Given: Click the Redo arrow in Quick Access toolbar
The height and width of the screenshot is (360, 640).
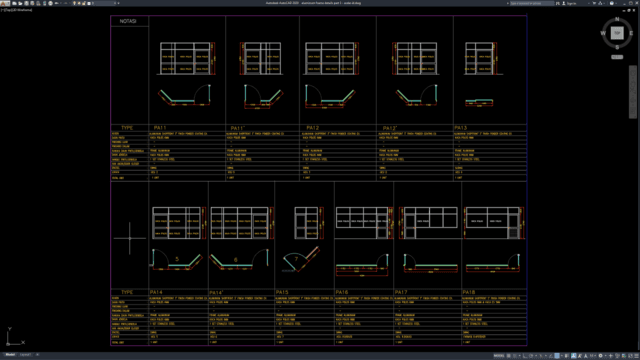Looking at the screenshot, I should click(66, 3).
